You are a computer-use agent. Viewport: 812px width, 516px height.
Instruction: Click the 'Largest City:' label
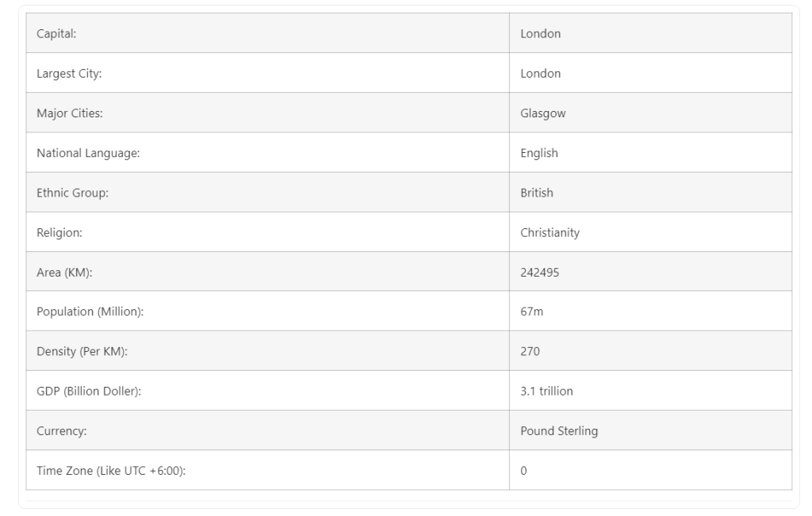coord(69,74)
